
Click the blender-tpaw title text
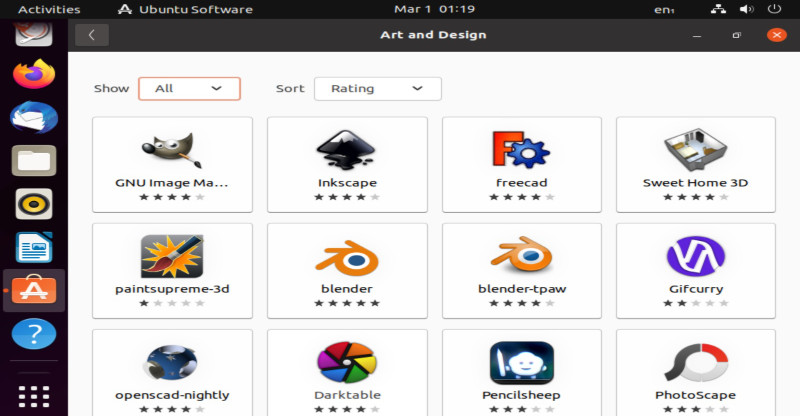(x=522, y=289)
